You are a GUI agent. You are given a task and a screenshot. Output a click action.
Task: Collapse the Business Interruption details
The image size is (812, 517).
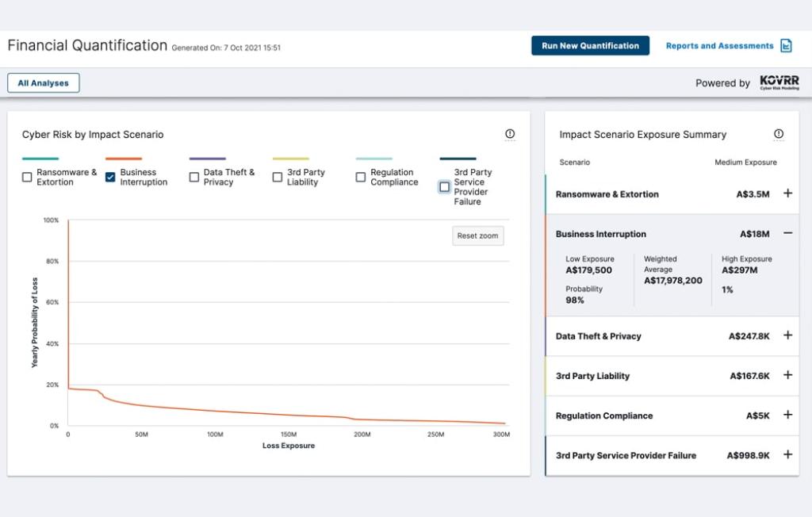787,234
